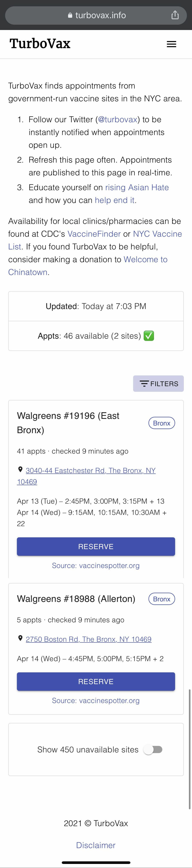Open 2750 Boston Rd address link
Image resolution: width=192 pixels, height=868 pixels.
[x=88, y=639]
